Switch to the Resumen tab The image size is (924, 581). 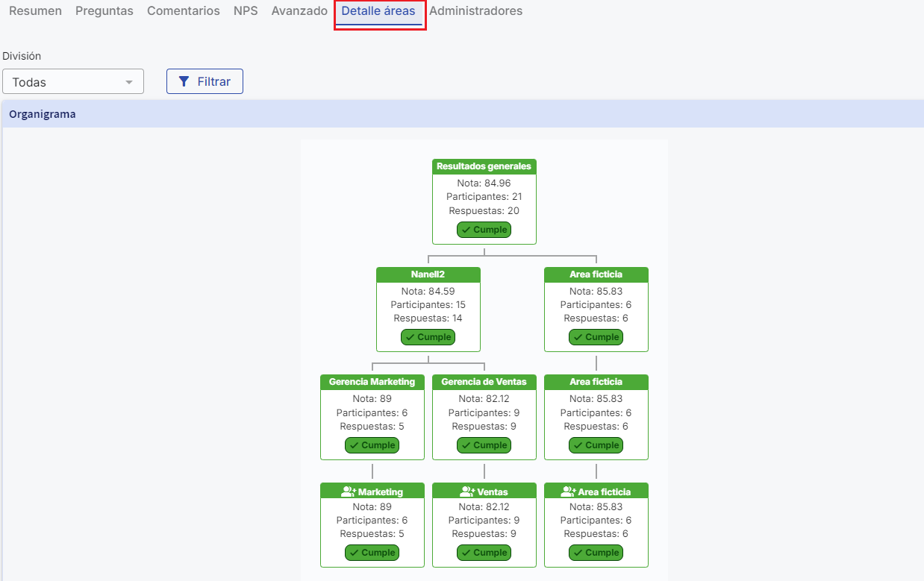35,11
